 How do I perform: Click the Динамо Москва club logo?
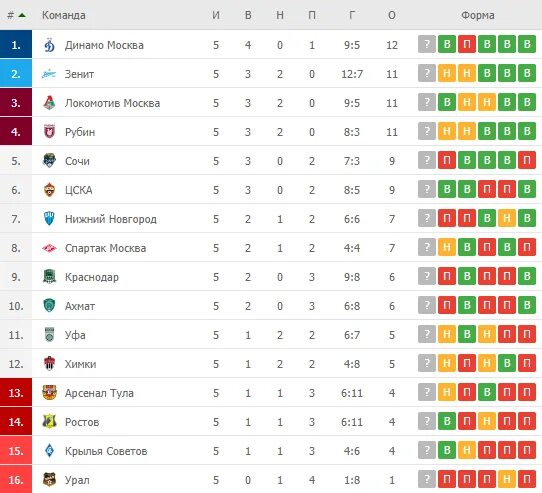(x=49, y=45)
